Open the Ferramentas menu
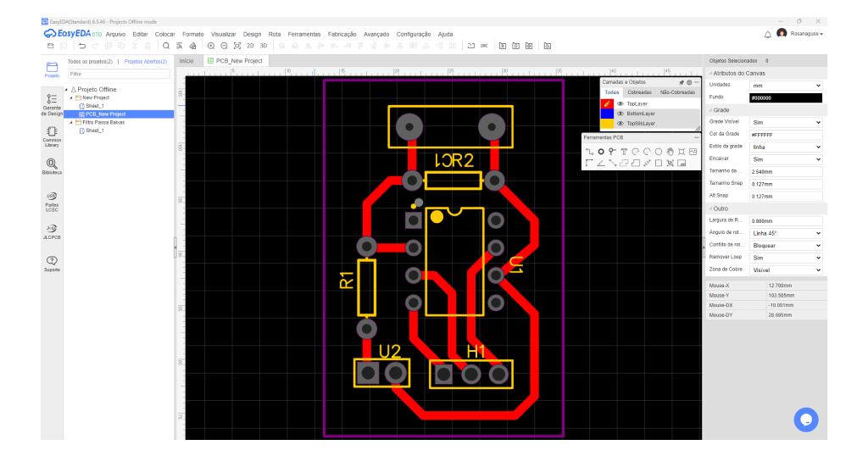 [x=304, y=34]
